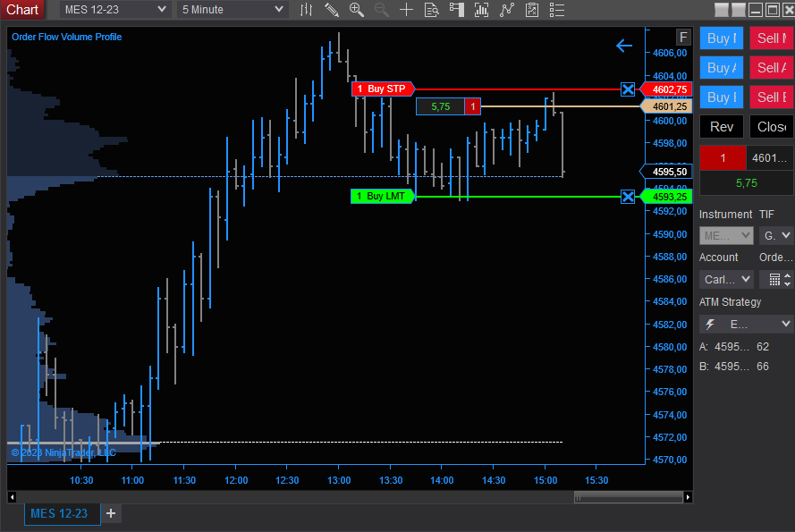
Task: Open the Data Series bars icon
Action: 306,10
